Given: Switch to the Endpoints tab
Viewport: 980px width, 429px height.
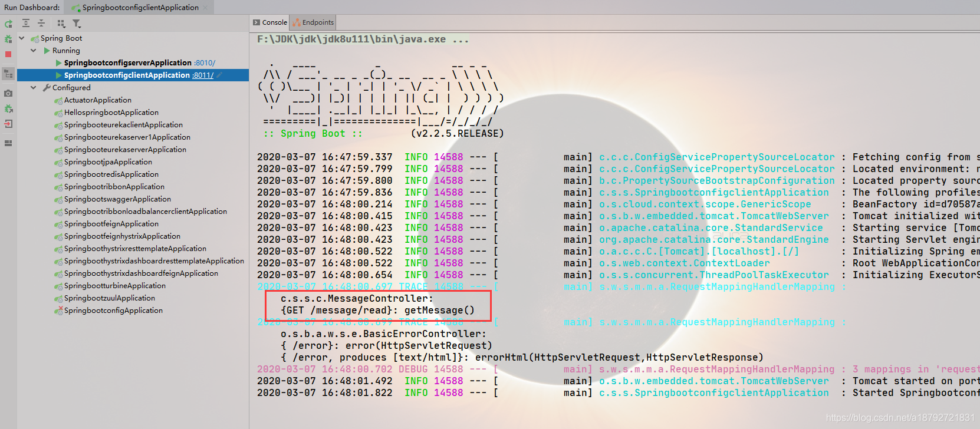Looking at the screenshot, I should 313,22.
